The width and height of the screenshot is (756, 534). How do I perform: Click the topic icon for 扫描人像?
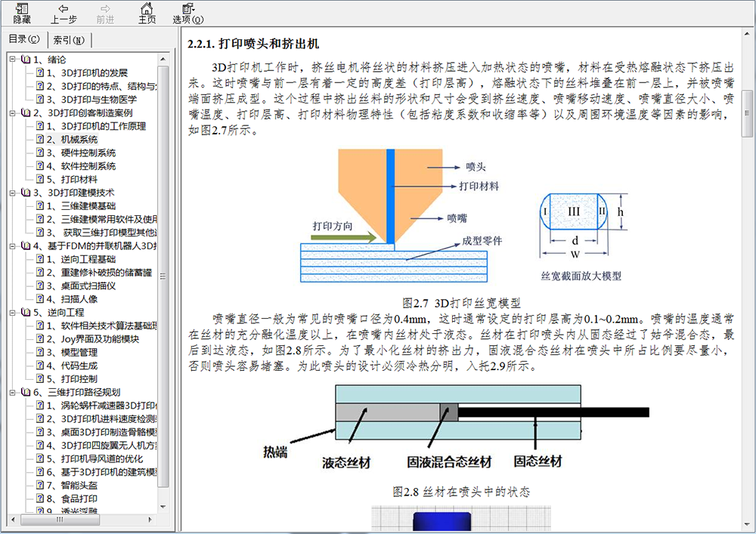pyautogui.click(x=41, y=299)
